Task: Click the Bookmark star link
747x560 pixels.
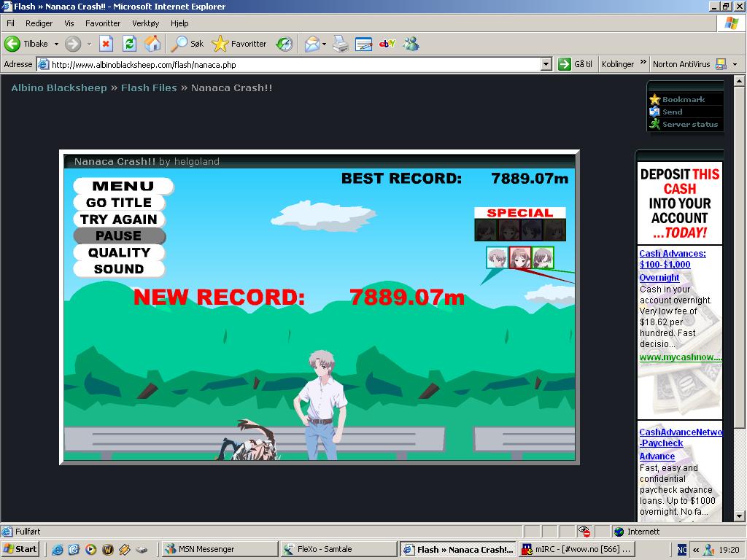Action: pyautogui.click(x=683, y=99)
